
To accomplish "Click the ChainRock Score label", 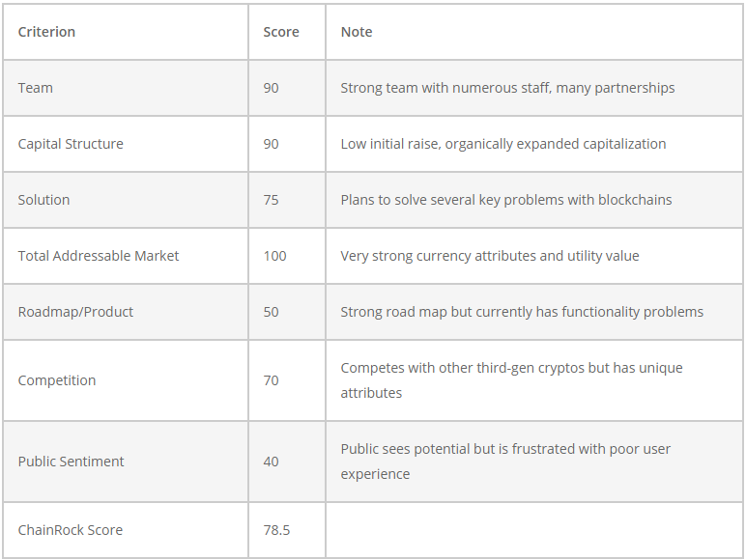I will click(70, 530).
